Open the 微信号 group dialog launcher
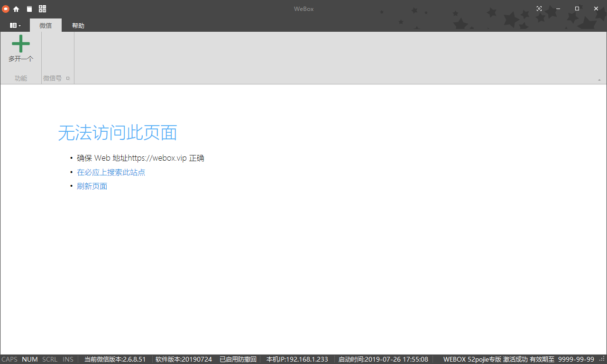The width and height of the screenshot is (607, 364). (68, 78)
